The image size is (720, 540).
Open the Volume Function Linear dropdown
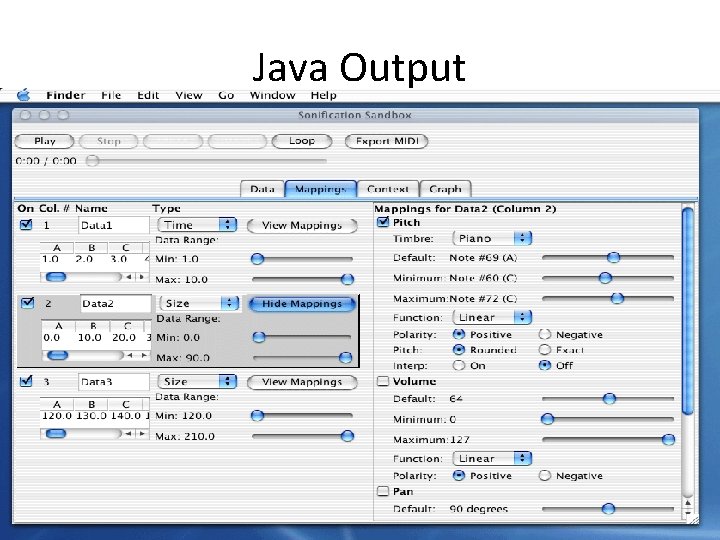(492, 458)
